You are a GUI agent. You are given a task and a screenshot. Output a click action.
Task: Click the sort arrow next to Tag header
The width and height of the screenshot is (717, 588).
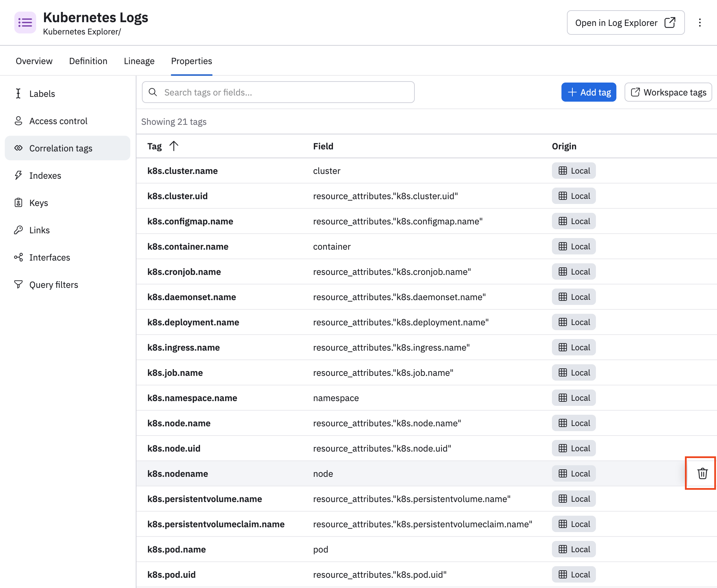[x=174, y=146]
